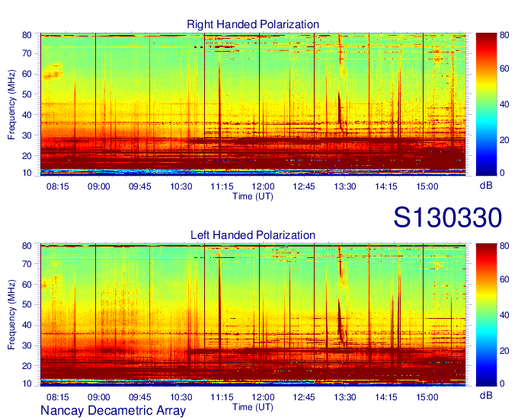Click the 50 MHz tick on Left Handed frequency axis
The width and height of the screenshot is (518, 420).
[x=27, y=304]
